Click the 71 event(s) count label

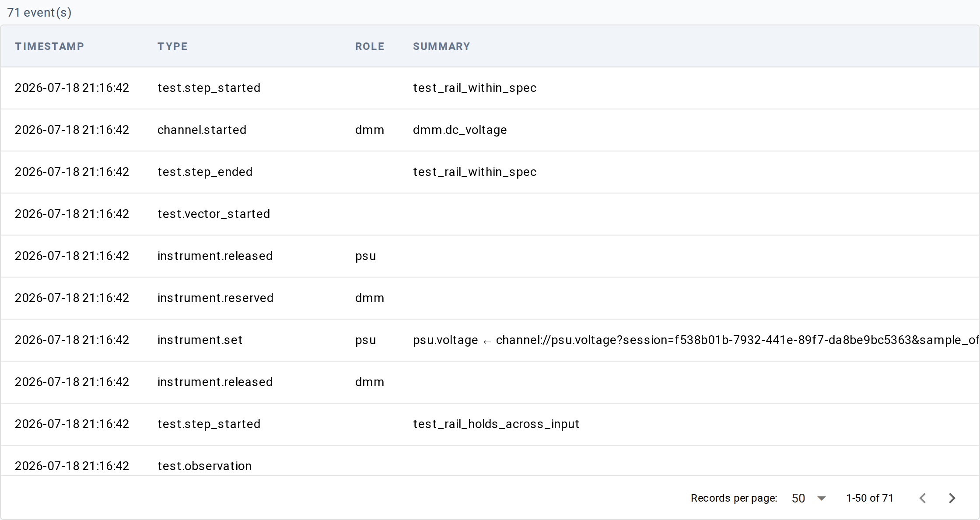39,12
